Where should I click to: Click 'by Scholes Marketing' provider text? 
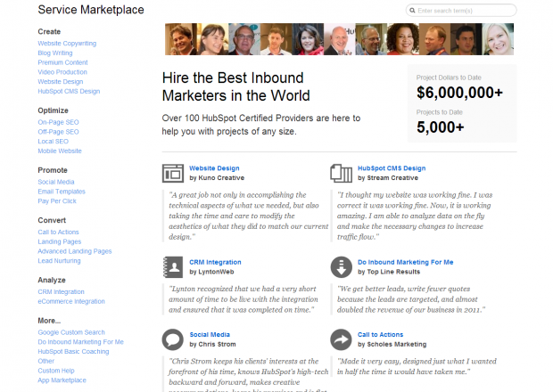(x=392, y=345)
